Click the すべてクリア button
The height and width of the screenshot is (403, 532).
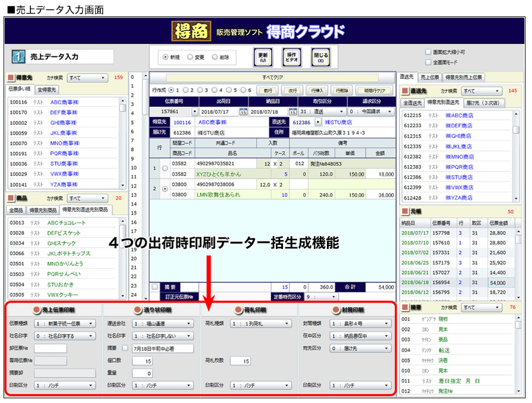pos(272,78)
